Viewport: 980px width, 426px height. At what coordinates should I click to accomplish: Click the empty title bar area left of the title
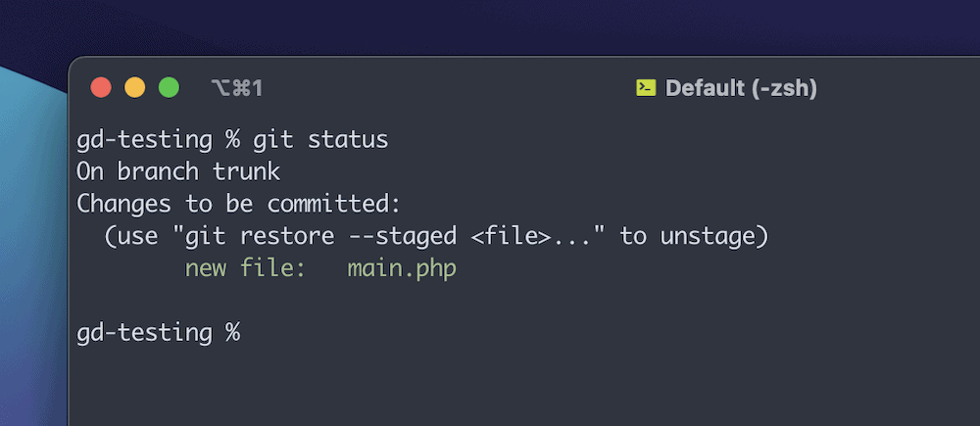point(441,88)
